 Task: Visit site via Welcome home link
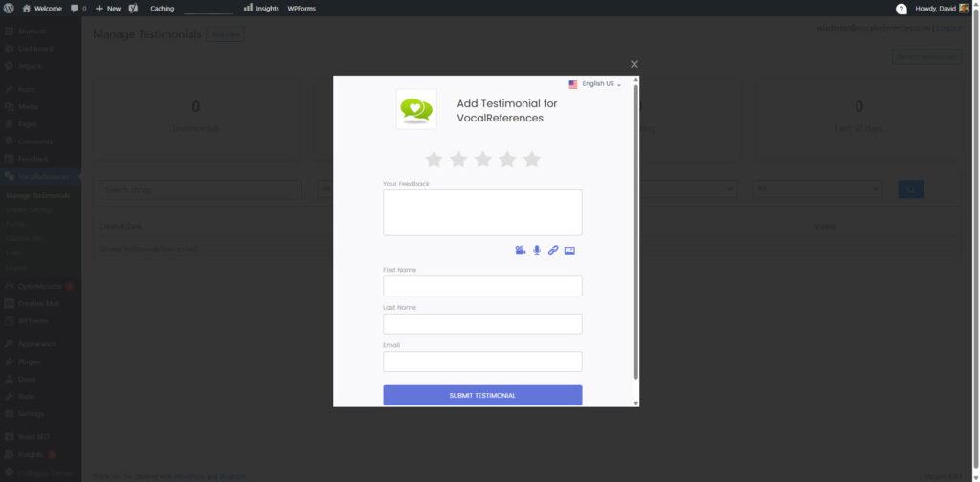tap(42, 8)
